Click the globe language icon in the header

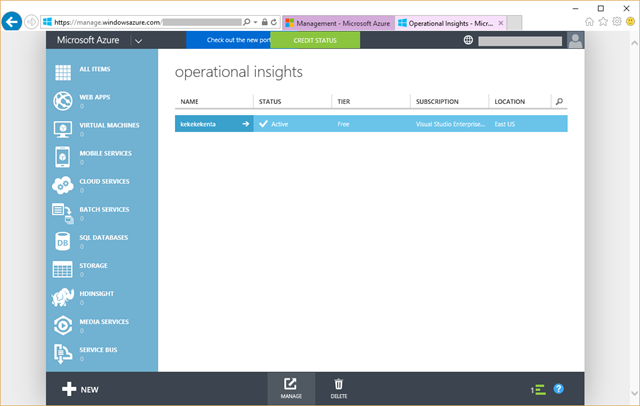[x=468, y=40]
